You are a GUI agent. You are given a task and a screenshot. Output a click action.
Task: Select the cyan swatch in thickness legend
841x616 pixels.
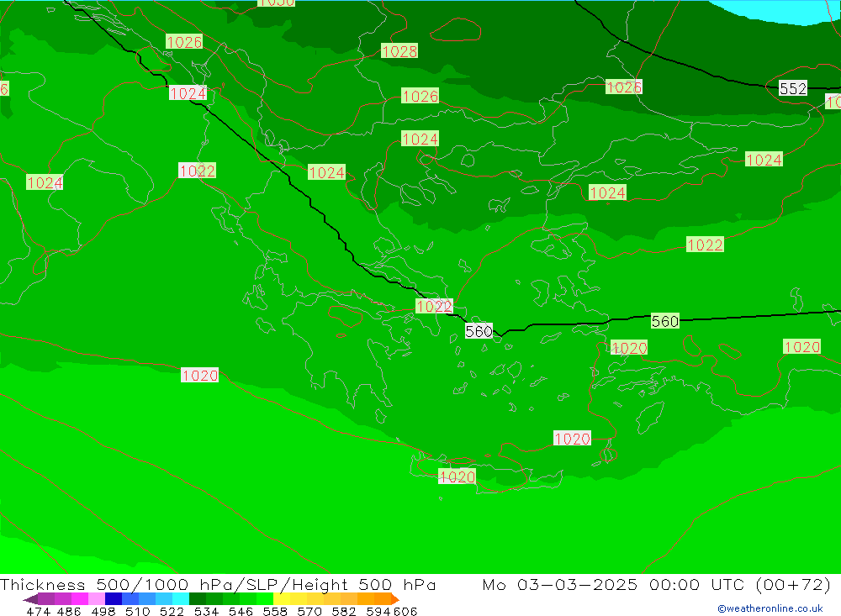[x=181, y=599]
